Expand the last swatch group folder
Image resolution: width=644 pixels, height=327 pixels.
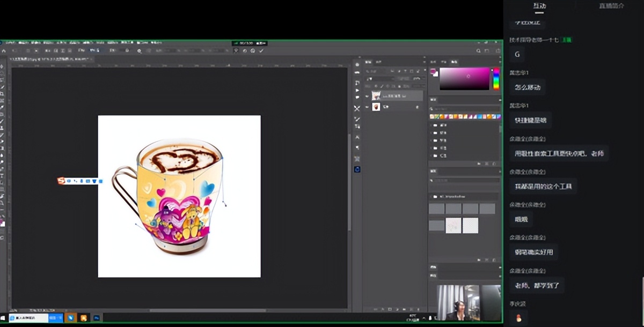click(x=435, y=155)
